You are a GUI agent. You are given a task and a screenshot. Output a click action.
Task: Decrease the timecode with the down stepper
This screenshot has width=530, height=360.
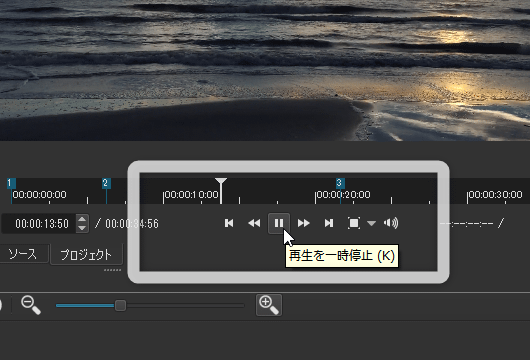click(82, 228)
